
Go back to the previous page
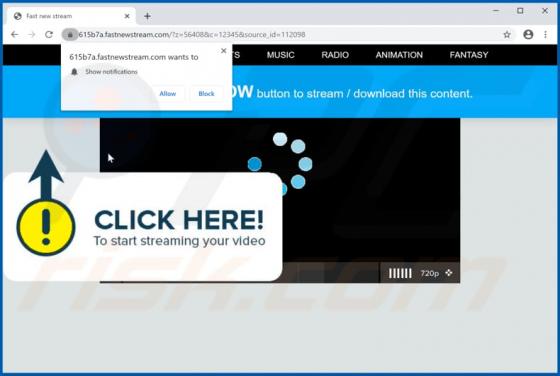(14, 35)
